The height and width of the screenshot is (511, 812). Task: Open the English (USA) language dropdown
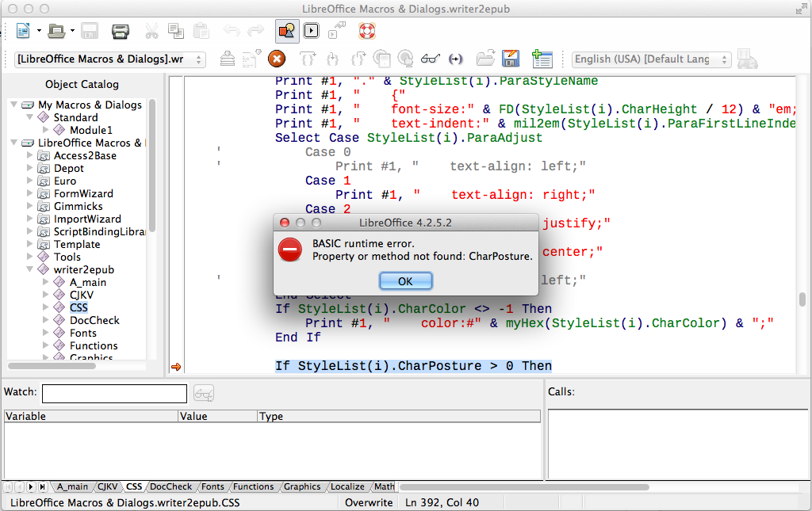click(651, 59)
